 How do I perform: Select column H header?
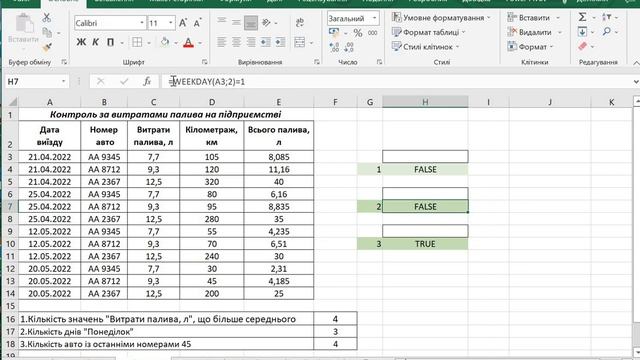425,102
